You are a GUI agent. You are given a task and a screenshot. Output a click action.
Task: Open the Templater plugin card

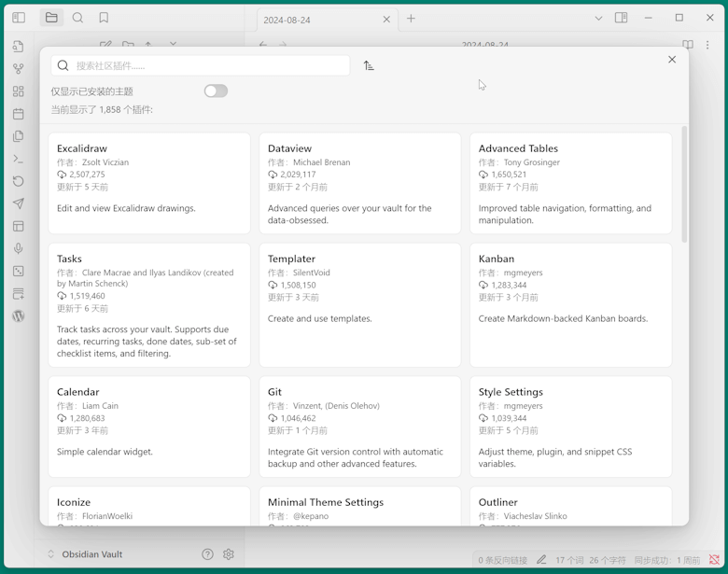point(360,305)
